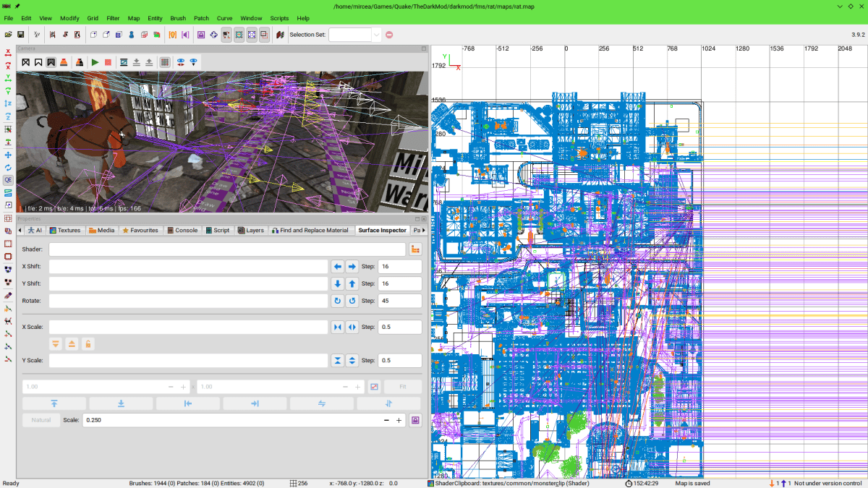
Task: Increase Scale value with plus stepper
Action: [x=399, y=420]
